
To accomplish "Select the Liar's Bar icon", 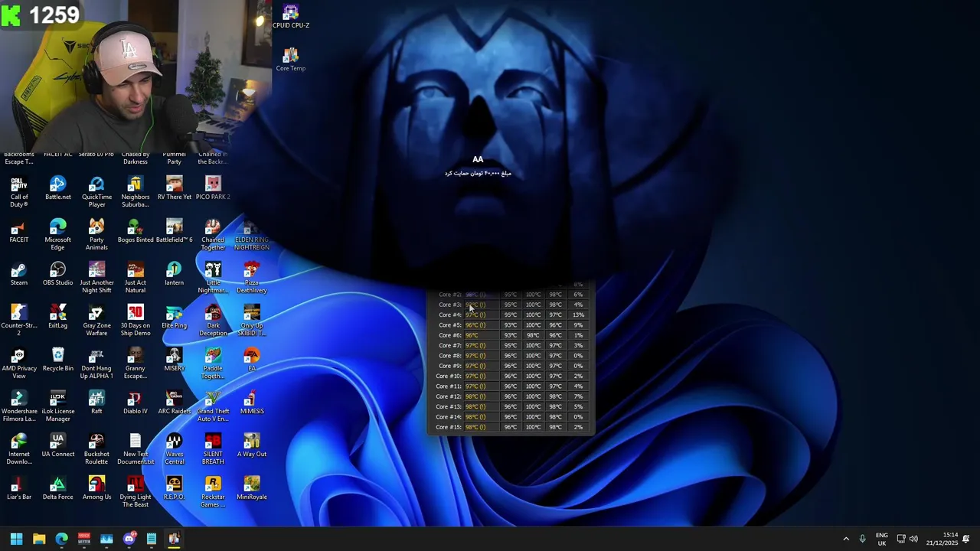I will coord(19,488).
